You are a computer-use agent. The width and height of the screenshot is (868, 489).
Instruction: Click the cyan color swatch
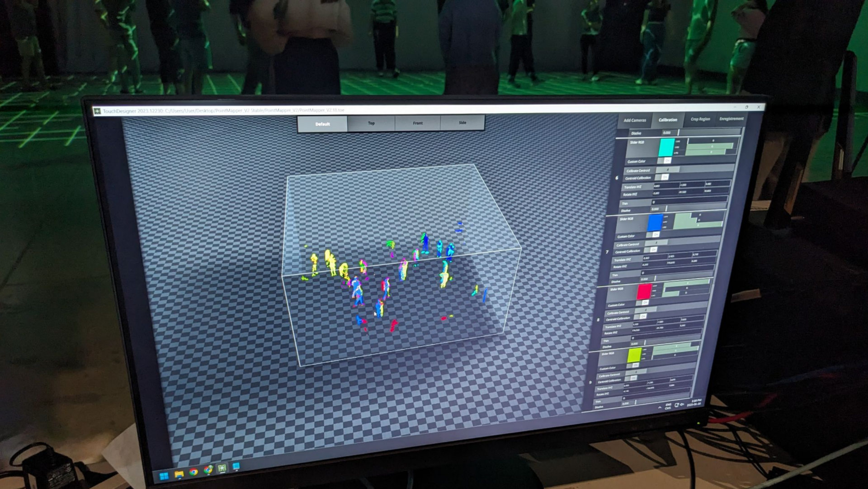pos(666,147)
